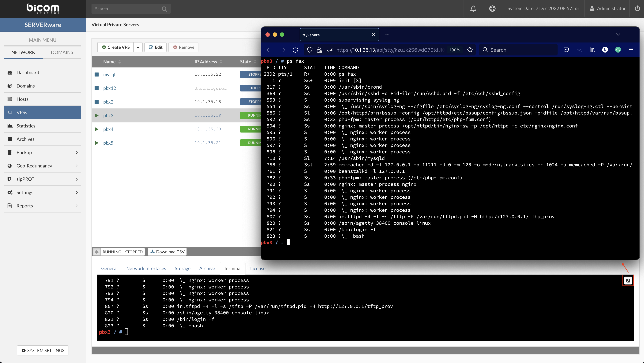Click the power logout icon
The height and width of the screenshot is (363, 644).
coord(637,8)
